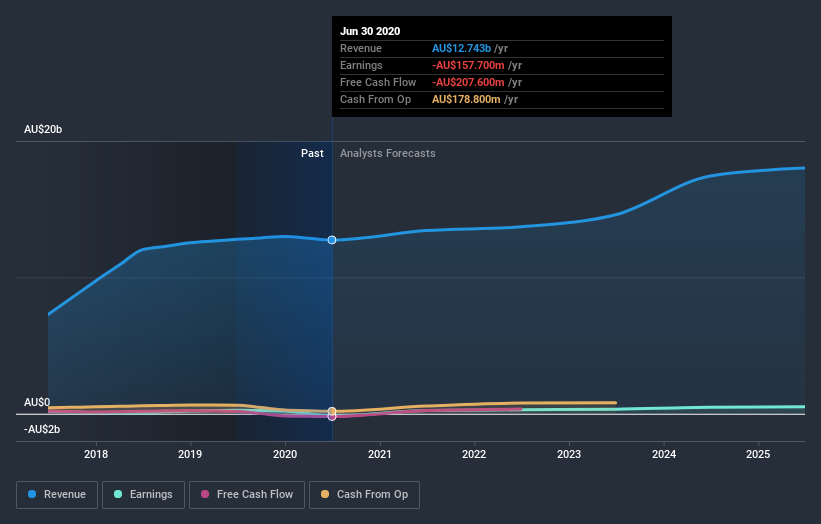Viewport: 821px width, 524px height.
Task: Click the -AU$207.600m free cash flow value
Action: tap(468, 82)
